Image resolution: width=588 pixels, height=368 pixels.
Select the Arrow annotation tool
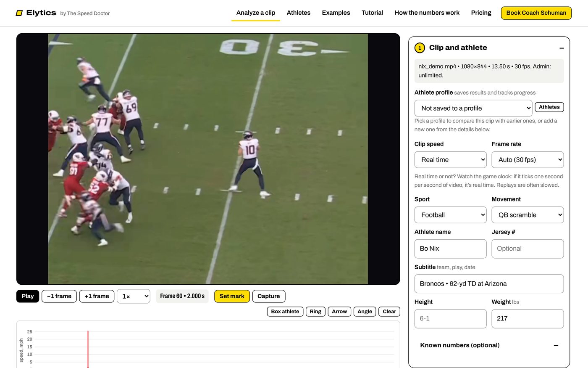tap(339, 312)
